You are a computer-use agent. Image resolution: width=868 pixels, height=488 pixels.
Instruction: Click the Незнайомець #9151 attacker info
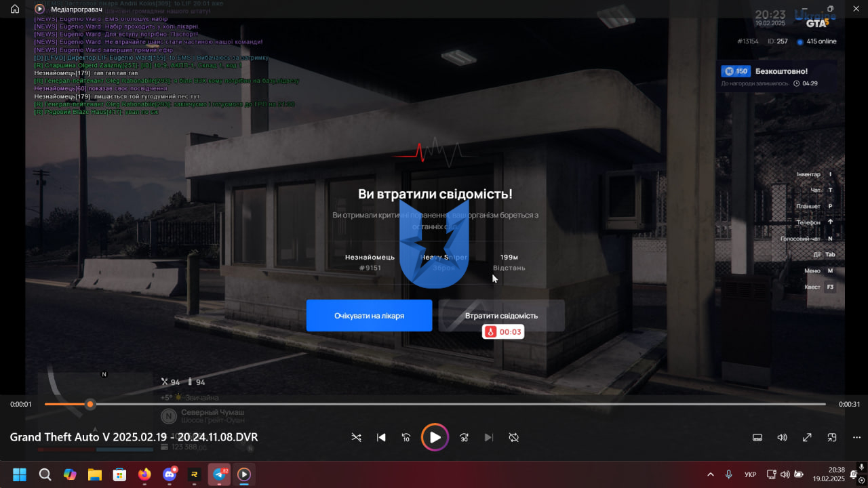(x=370, y=262)
